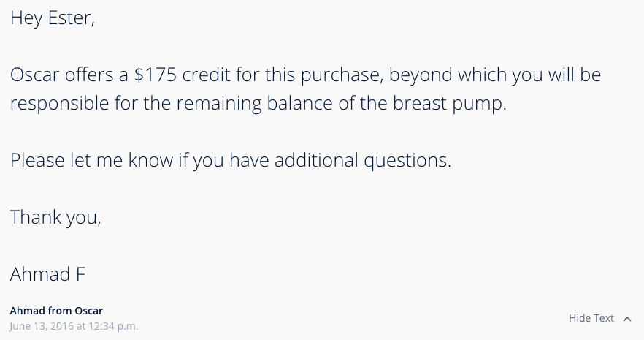
Task: Click the word responsible in the message
Action: pyautogui.click(x=60, y=104)
